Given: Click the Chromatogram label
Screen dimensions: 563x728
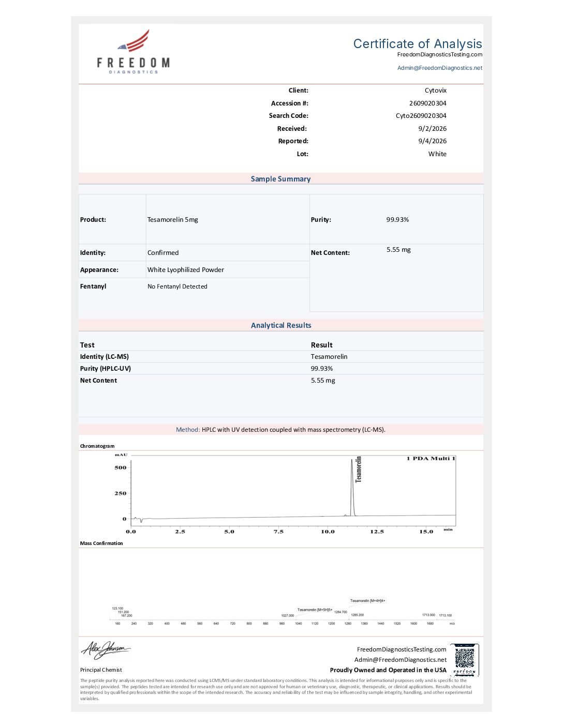Looking at the screenshot, I should pos(97,446).
